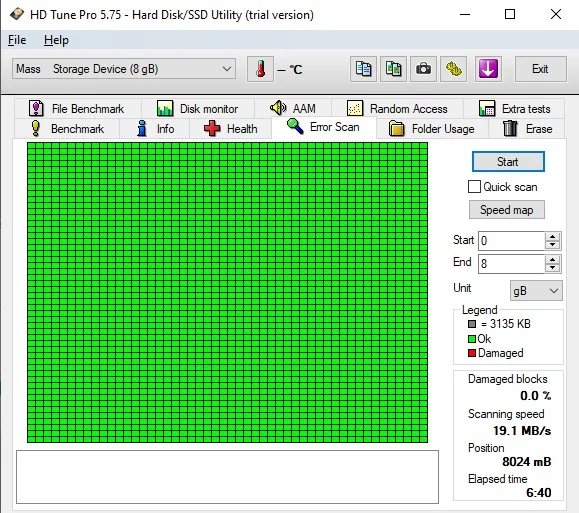Viewport: 579px width, 513px height.
Task: Open the File menu
Action: tap(17, 40)
